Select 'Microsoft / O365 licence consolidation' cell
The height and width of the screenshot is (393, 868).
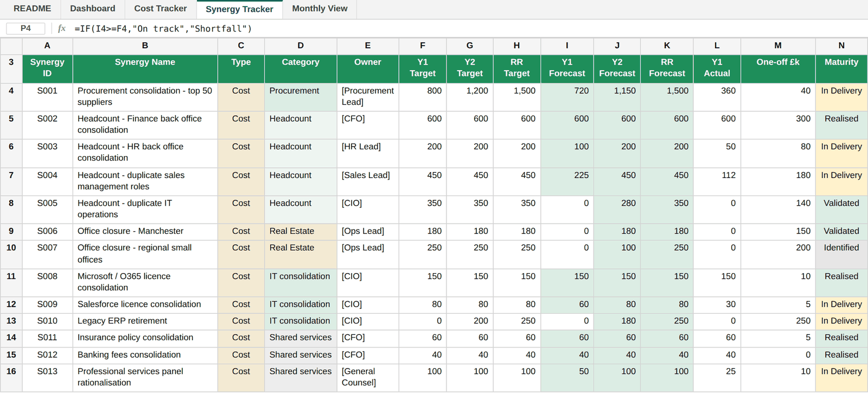point(145,282)
